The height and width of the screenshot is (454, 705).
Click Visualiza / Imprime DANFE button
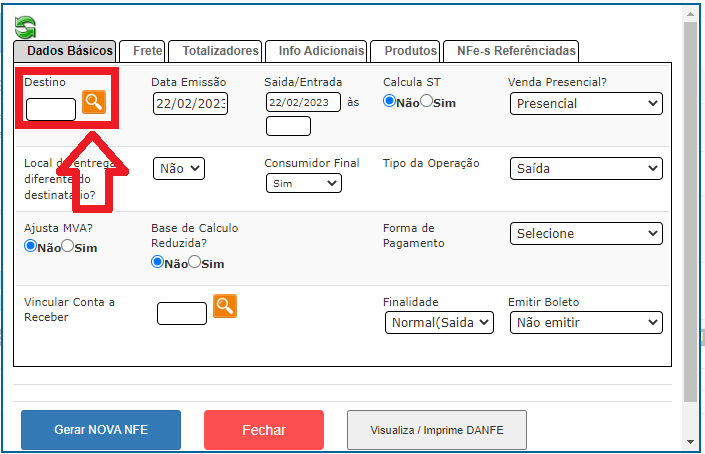pyautogui.click(x=436, y=430)
